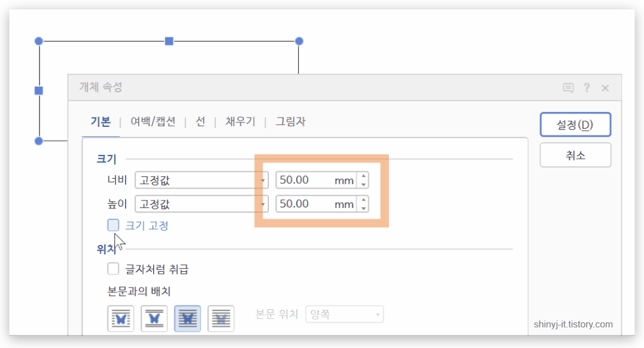The width and height of the screenshot is (644, 348).
Task: Switch to the 여백/캡션 tab
Action: pyautogui.click(x=153, y=121)
